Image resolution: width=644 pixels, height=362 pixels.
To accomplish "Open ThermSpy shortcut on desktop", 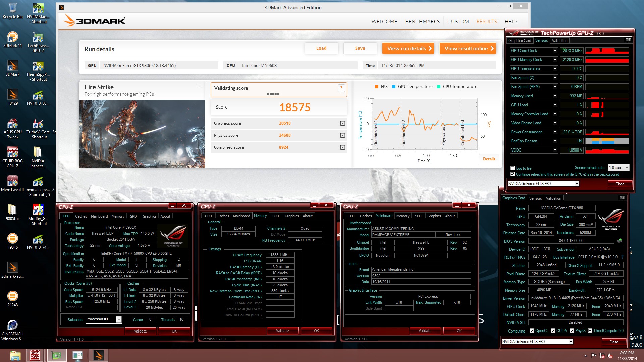I will (x=38, y=71).
